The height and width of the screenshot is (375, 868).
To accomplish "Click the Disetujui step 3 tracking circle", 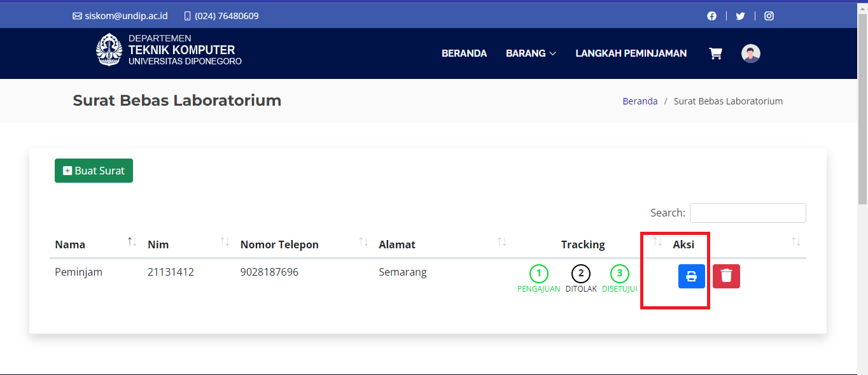I will tap(619, 274).
